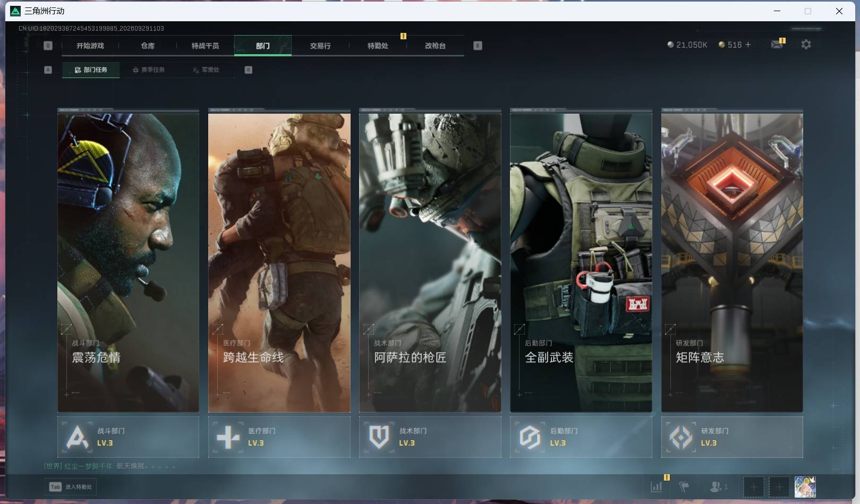Open the mail inbox envelope icon
This screenshot has height=504, width=860.
[777, 45]
